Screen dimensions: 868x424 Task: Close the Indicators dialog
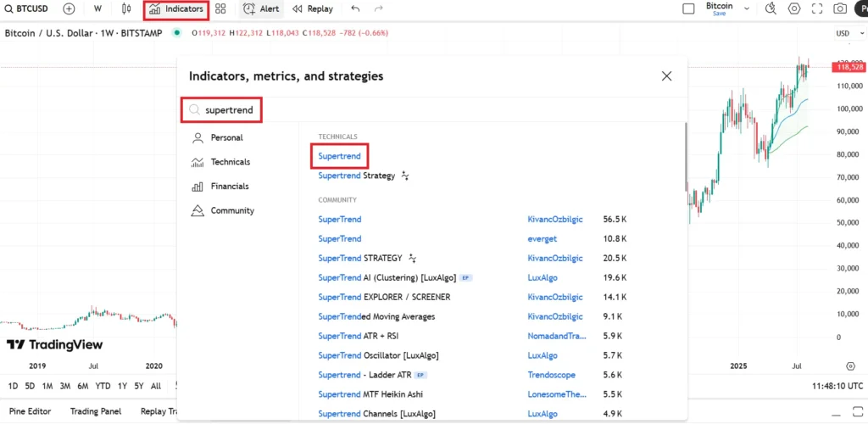(666, 76)
